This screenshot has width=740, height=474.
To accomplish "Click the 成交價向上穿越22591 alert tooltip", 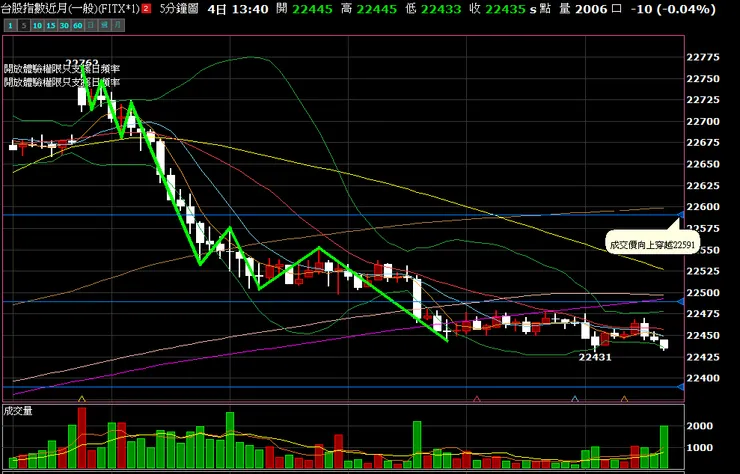I will click(652, 242).
